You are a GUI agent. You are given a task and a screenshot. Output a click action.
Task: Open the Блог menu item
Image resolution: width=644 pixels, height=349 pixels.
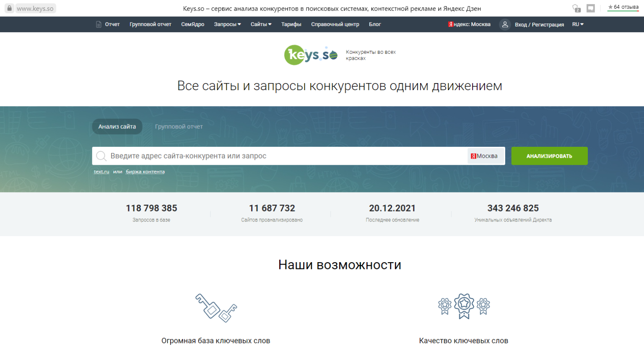[375, 24]
